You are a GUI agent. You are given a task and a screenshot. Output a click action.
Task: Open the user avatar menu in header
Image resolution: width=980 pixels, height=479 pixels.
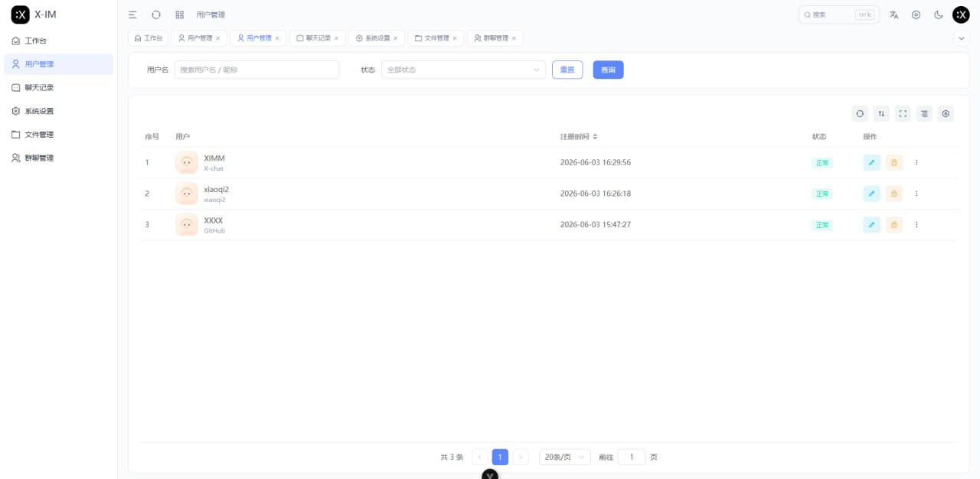[x=961, y=15]
